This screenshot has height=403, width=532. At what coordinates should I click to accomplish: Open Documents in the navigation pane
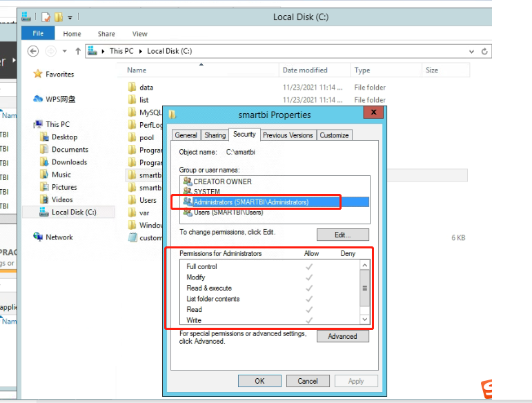coord(63,149)
